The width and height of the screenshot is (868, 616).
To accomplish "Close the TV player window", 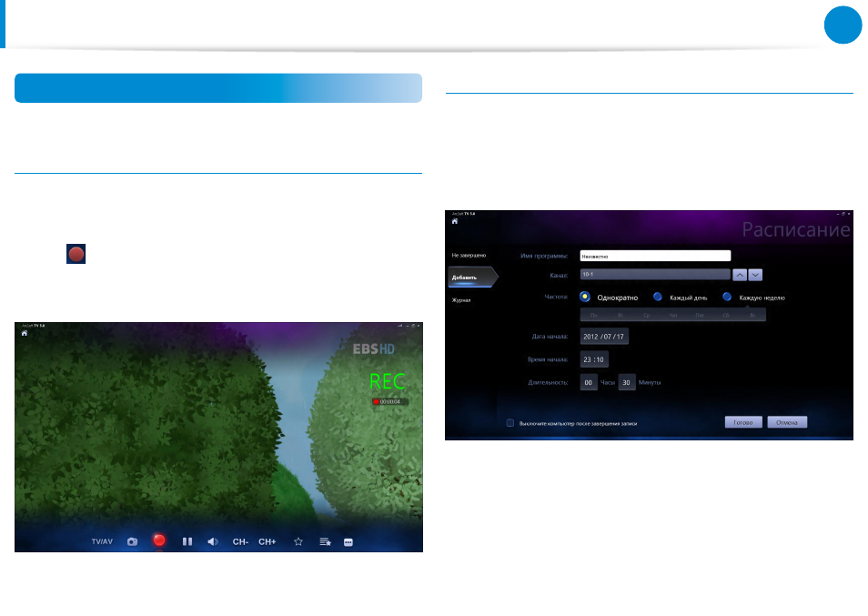I will click(x=419, y=326).
